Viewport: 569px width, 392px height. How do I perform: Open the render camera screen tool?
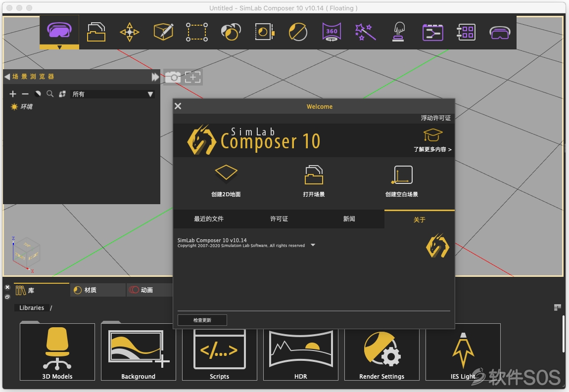click(265, 32)
